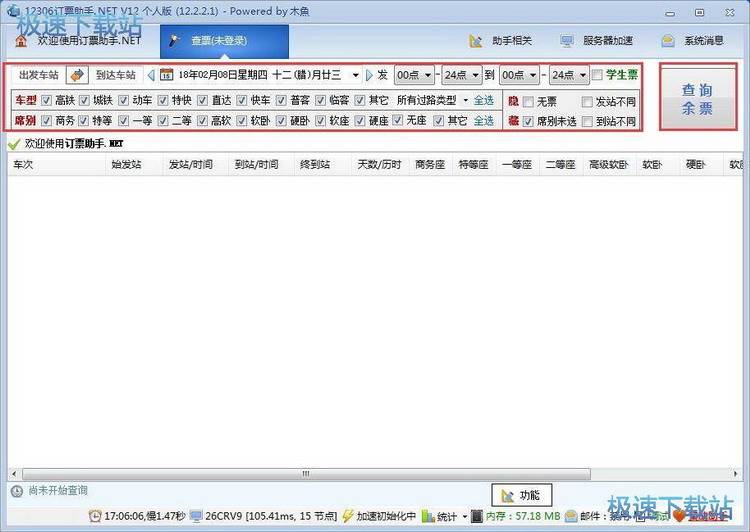Click 全选 link in the 席别 row
The width and height of the screenshot is (750, 532).
(484, 121)
